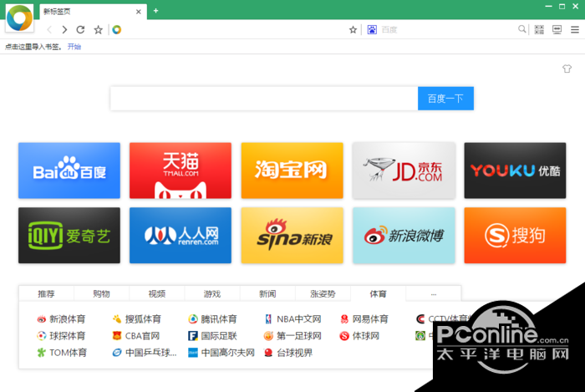Open the Baidu 百度 tile
The height and width of the screenshot is (392, 585).
click(69, 171)
